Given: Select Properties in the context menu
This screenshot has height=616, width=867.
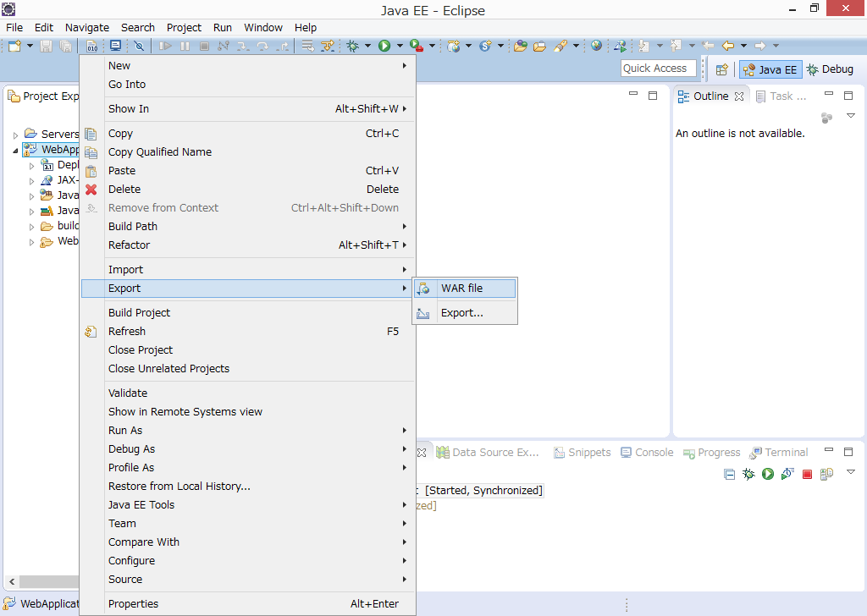Looking at the screenshot, I should 248,604.
